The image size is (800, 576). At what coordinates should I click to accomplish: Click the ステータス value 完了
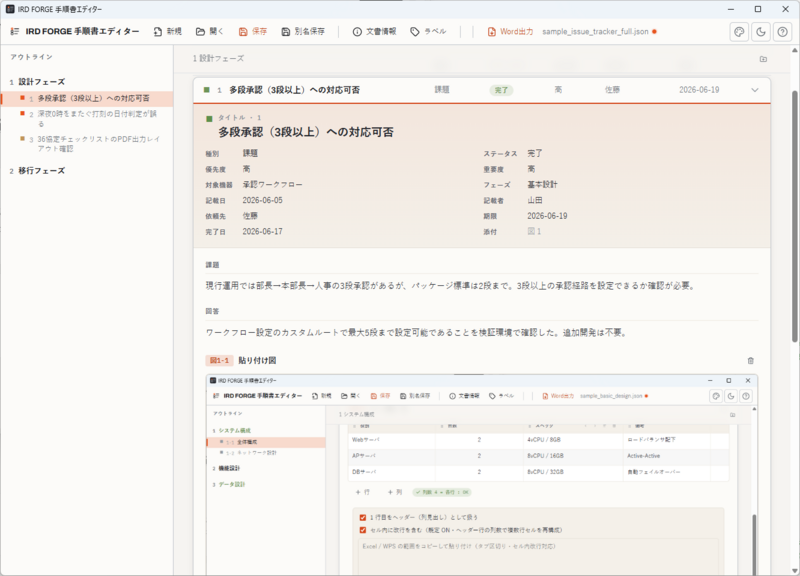(535, 153)
